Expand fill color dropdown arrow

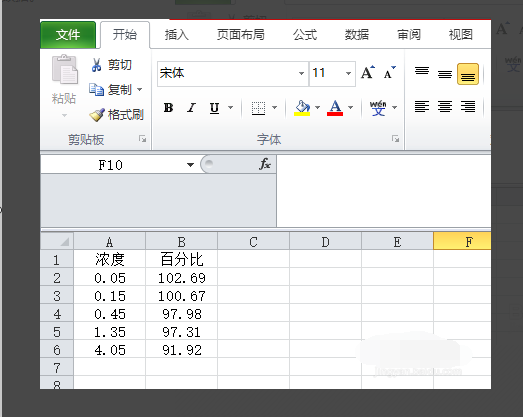pos(317,107)
